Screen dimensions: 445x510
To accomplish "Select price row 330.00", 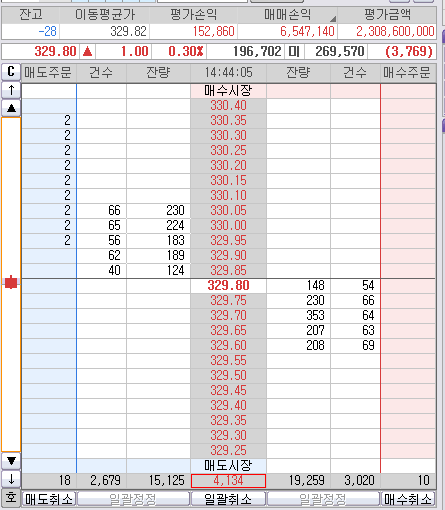I will (228, 226).
